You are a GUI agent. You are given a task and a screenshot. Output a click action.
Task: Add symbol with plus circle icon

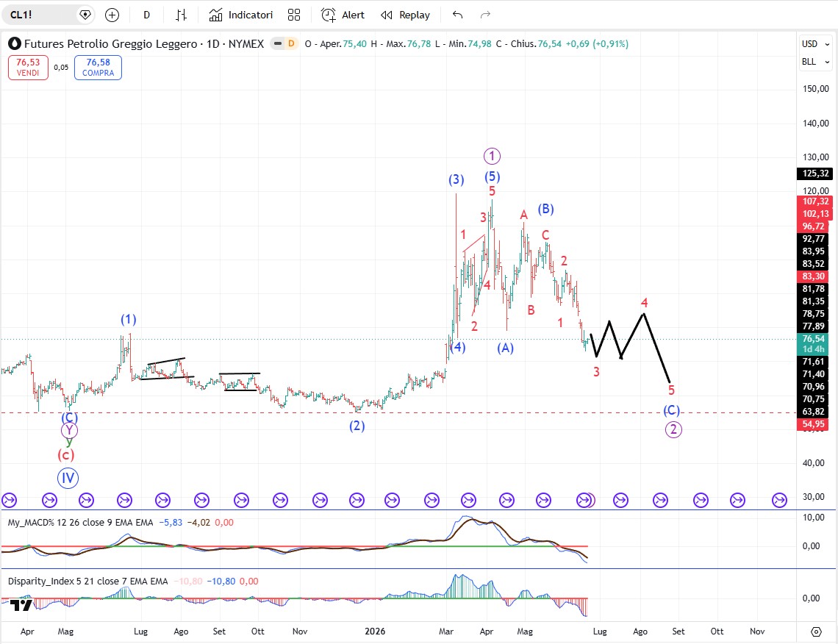[112, 15]
